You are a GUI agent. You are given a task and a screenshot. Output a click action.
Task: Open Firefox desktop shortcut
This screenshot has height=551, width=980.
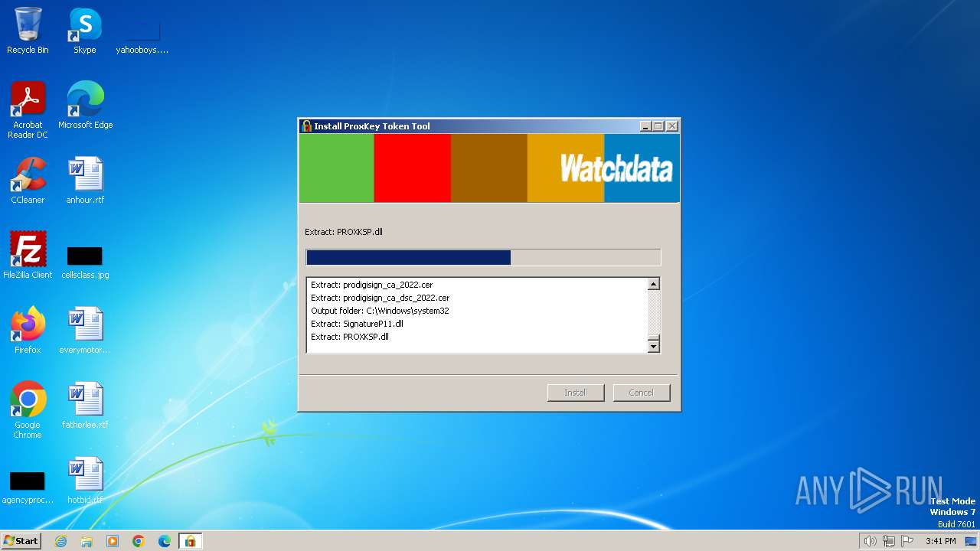point(28,331)
